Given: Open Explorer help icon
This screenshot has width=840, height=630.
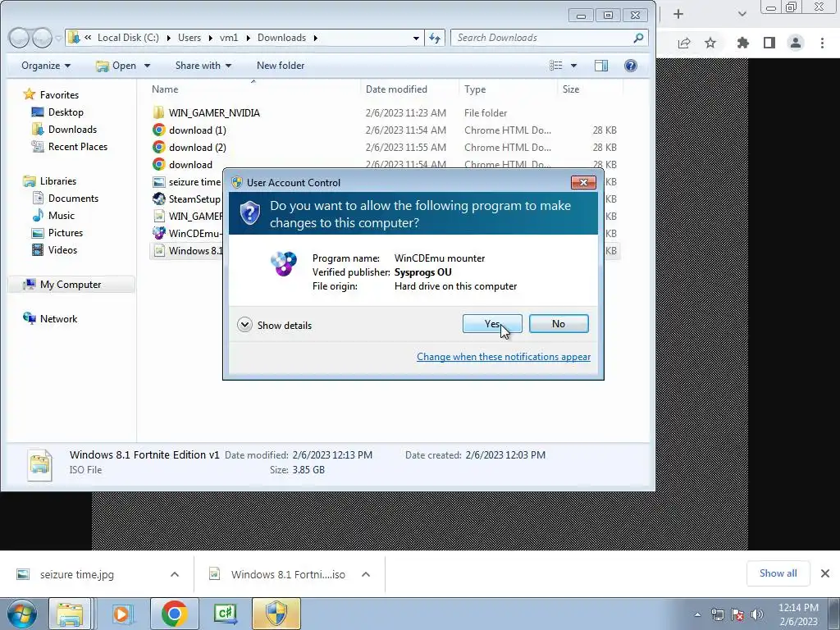Looking at the screenshot, I should (x=631, y=66).
